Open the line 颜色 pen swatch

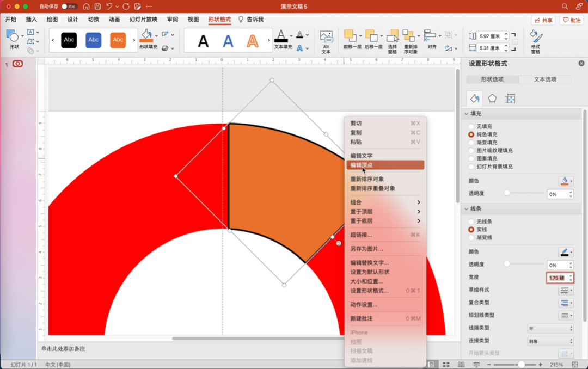point(566,252)
